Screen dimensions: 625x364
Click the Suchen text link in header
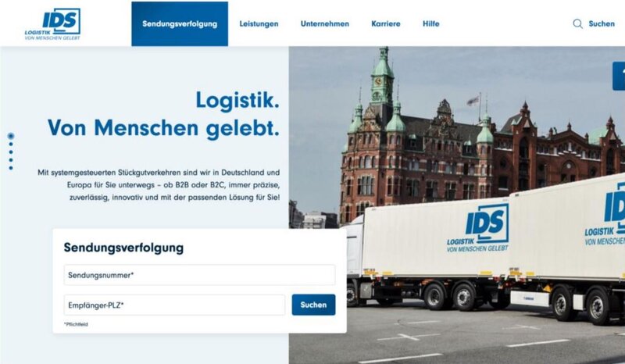(602, 24)
